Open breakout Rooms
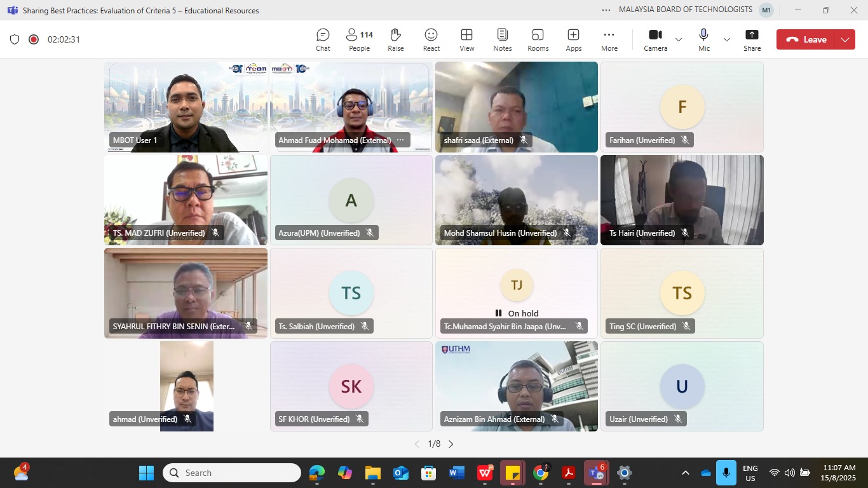Screen dimensions: 868x488 (538, 39)
